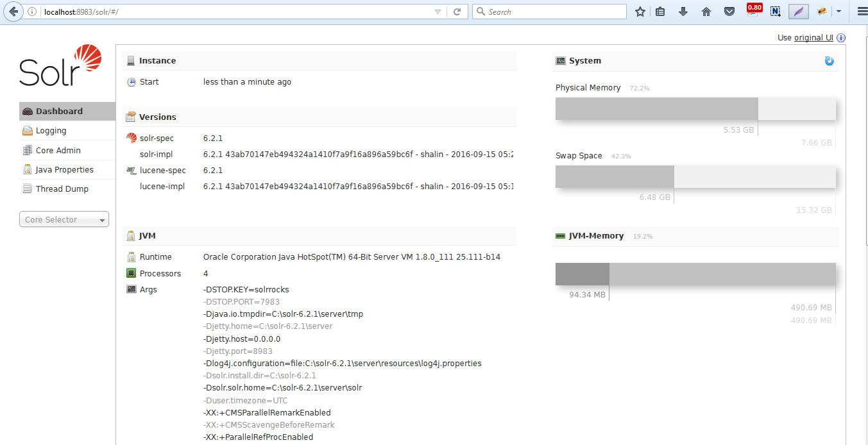
Task: Click the Java Properties jar icon
Action: pos(27,169)
